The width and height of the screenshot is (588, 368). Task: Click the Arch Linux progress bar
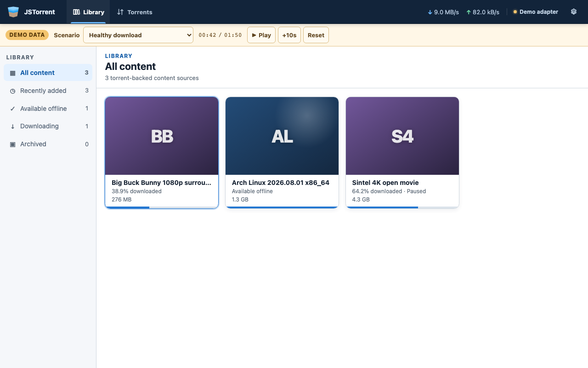[x=282, y=207]
